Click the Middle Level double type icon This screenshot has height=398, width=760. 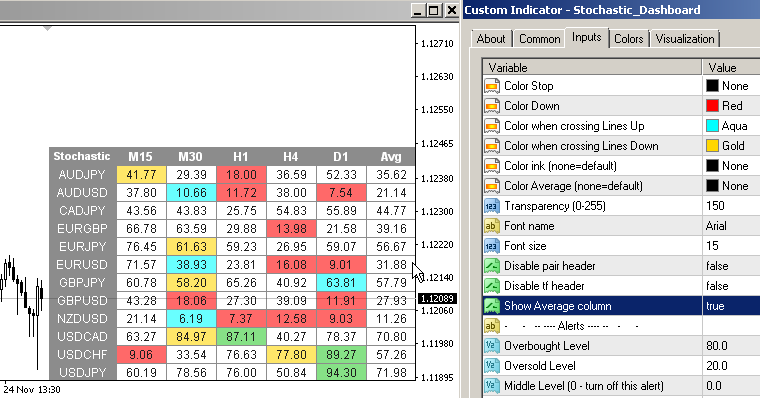tap(491, 386)
